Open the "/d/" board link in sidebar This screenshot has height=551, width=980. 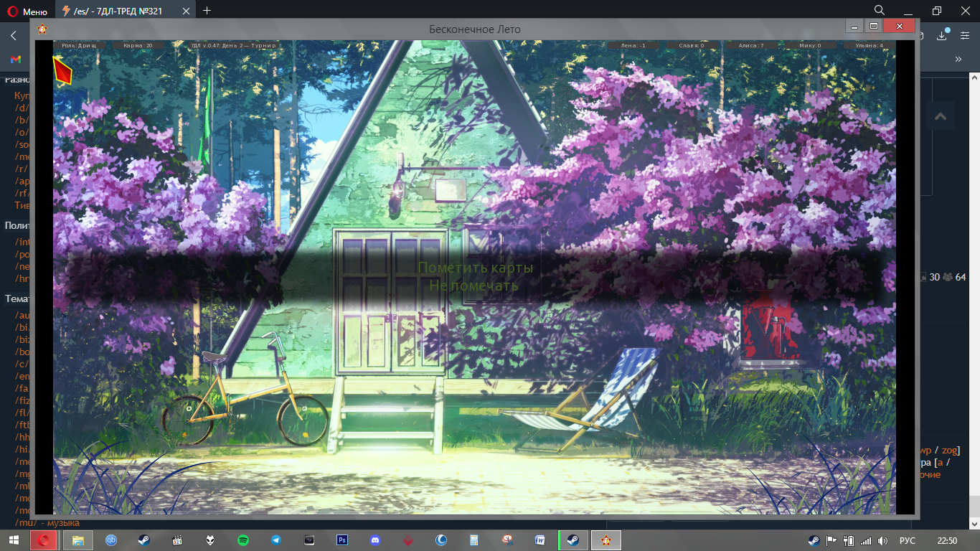pos(22,108)
